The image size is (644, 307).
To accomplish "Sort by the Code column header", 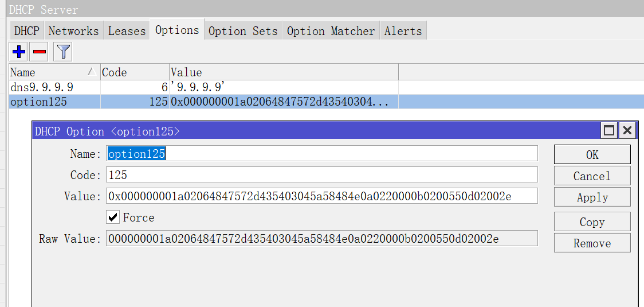I will (x=135, y=72).
